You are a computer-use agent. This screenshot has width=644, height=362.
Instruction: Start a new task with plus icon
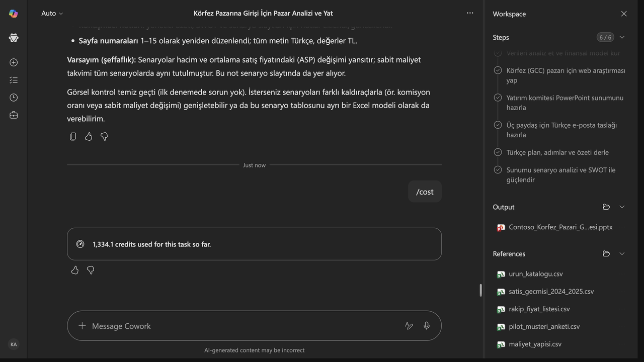(14, 62)
